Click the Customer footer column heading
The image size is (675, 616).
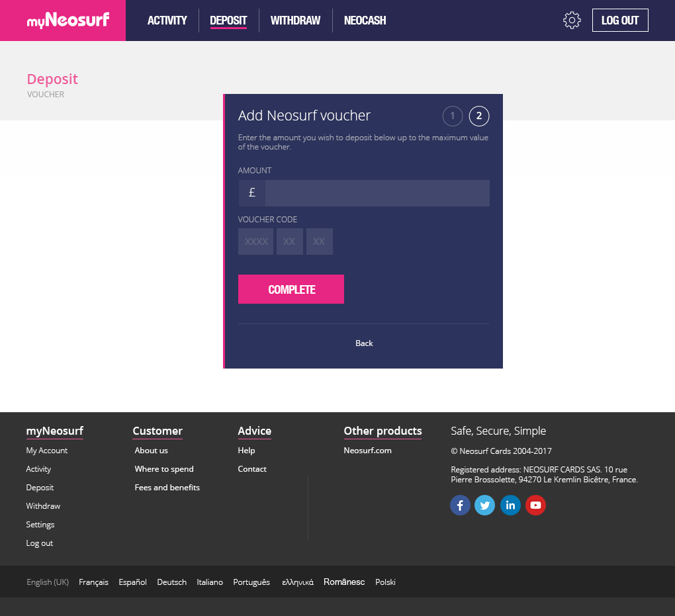(157, 431)
